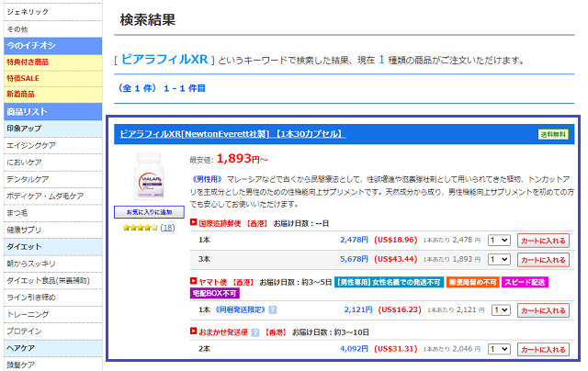This screenshot has width=588, height=371.
Task: Select the 印象アップ category header
Action: click(53, 129)
